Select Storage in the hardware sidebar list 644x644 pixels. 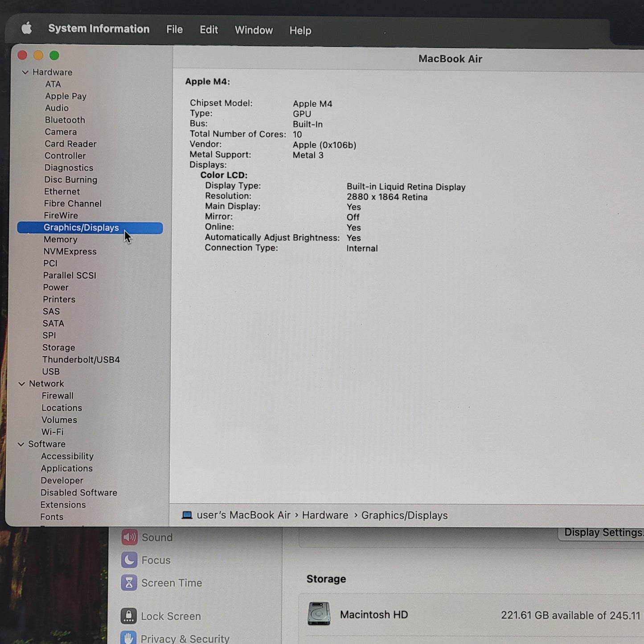[58, 348]
